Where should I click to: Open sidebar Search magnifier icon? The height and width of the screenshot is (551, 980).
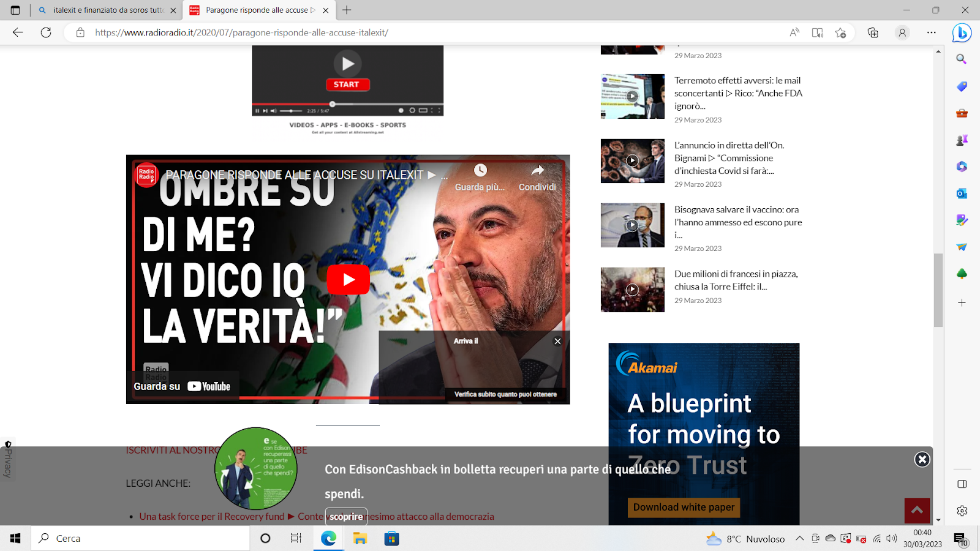[x=962, y=59]
